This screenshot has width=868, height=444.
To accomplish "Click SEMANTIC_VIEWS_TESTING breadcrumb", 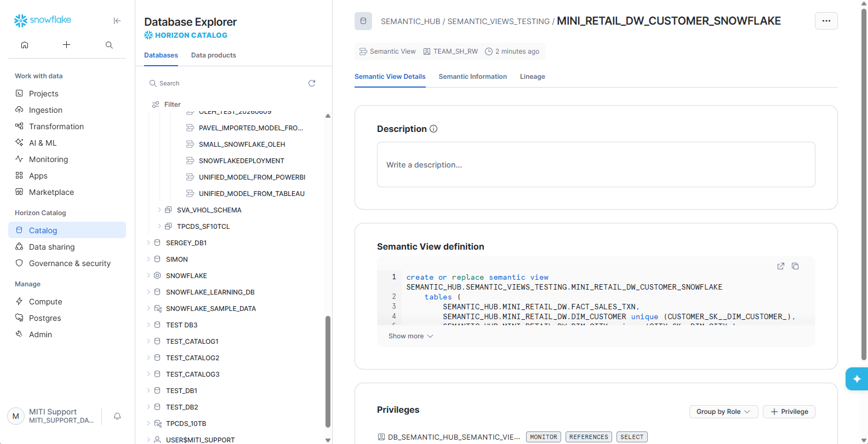I will pyautogui.click(x=498, y=21).
